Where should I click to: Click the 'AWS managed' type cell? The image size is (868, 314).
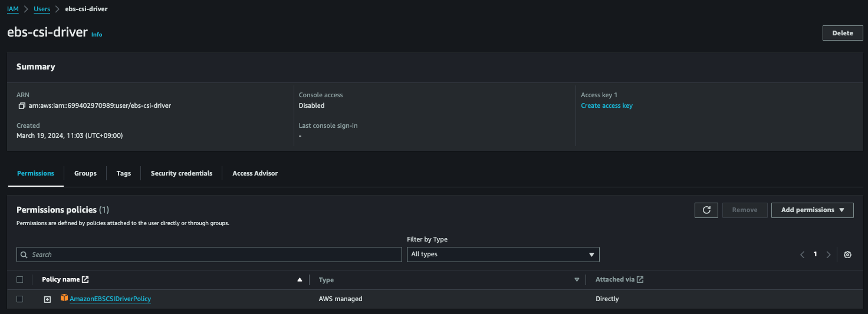click(x=340, y=299)
